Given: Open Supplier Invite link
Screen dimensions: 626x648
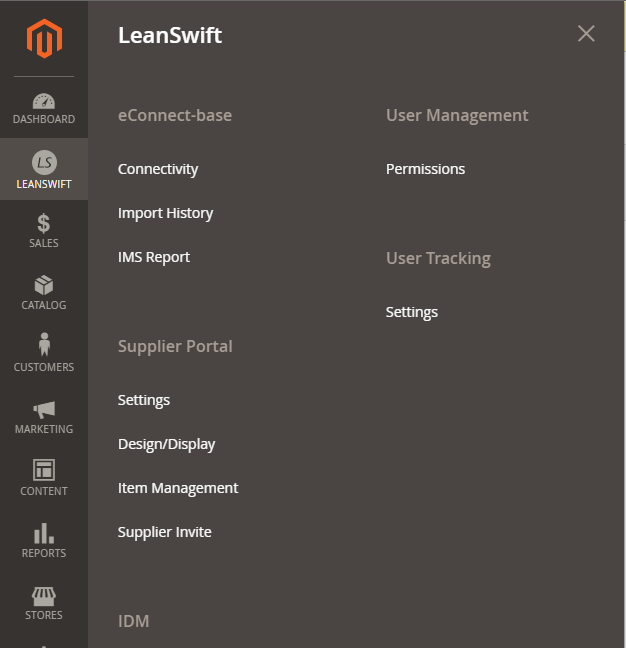Looking at the screenshot, I should coord(164,532).
